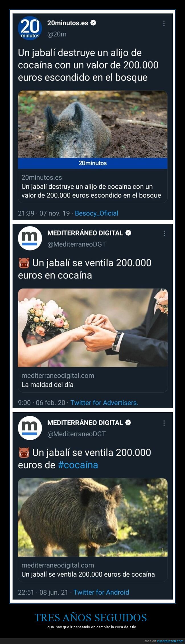Screen dimensions: 185x644
Task: Open the 20minutos profile avatar
Action: click(30, 28)
